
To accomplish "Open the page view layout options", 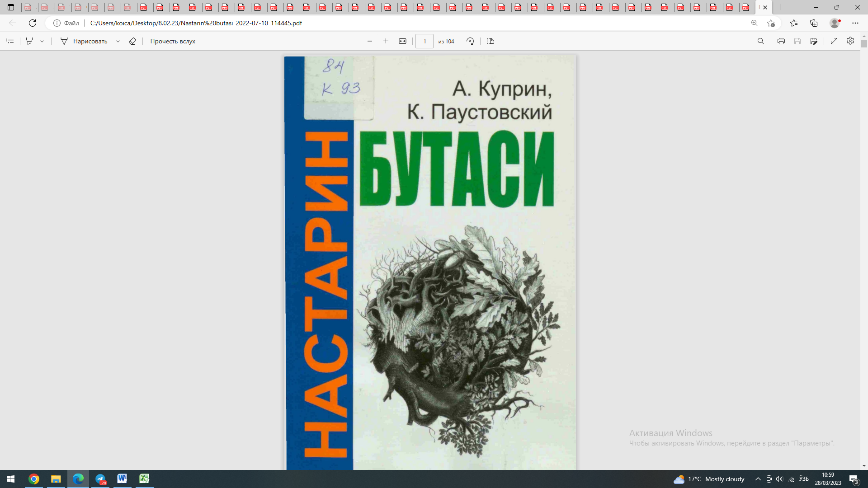I will [x=491, y=41].
